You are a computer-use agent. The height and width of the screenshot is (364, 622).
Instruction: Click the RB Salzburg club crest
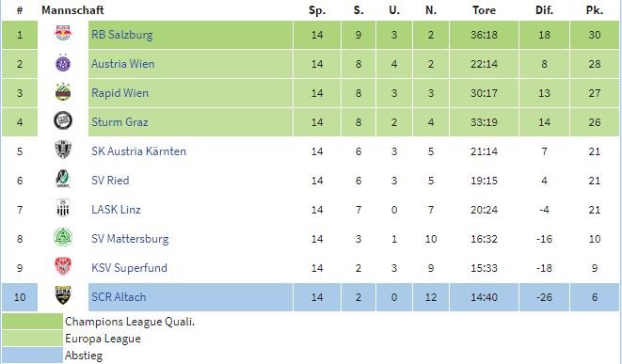(x=63, y=34)
